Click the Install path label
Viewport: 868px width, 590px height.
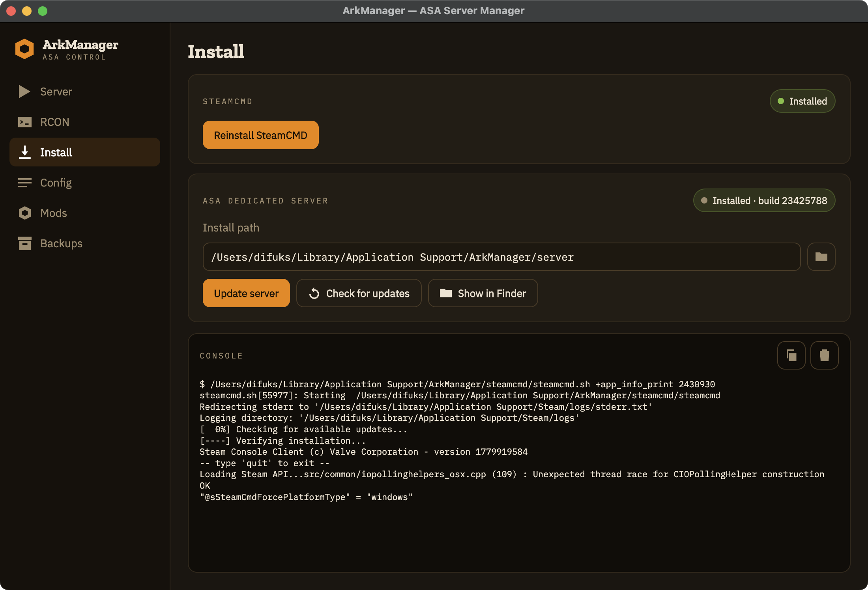[231, 228]
